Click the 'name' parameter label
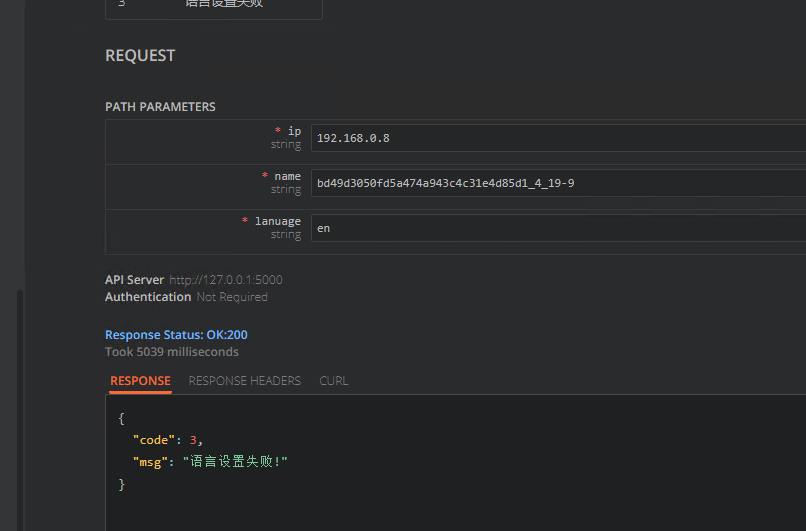The image size is (806, 531). pyautogui.click(x=287, y=176)
